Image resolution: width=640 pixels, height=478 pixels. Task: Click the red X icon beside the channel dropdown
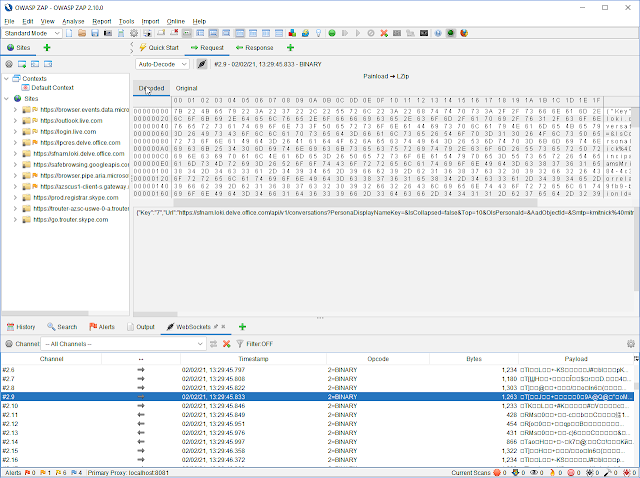[x=227, y=344]
